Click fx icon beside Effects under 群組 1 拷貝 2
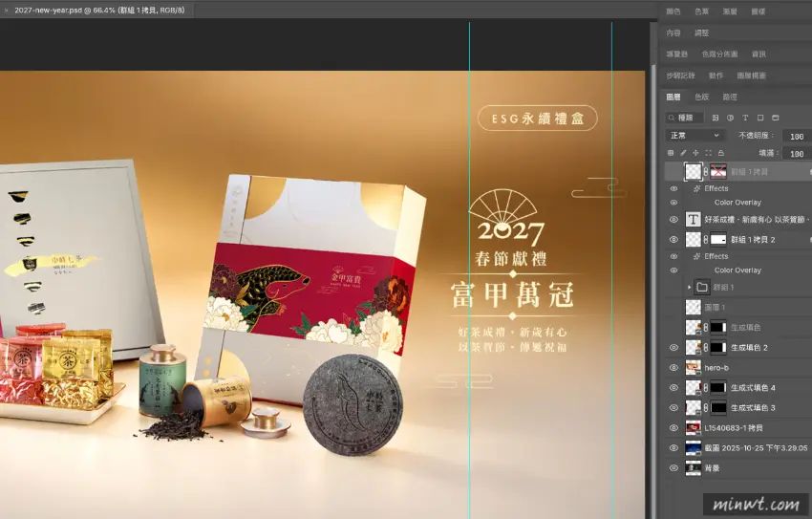Image resolution: width=812 pixels, height=519 pixels. pos(697,256)
